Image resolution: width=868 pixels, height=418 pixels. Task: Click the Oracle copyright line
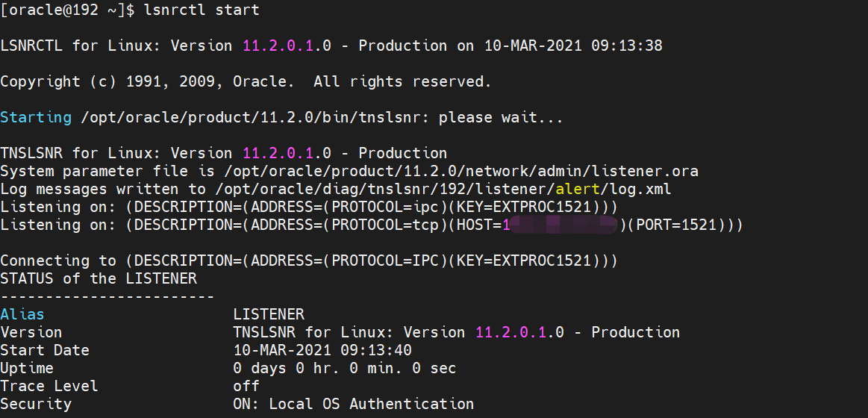point(246,81)
